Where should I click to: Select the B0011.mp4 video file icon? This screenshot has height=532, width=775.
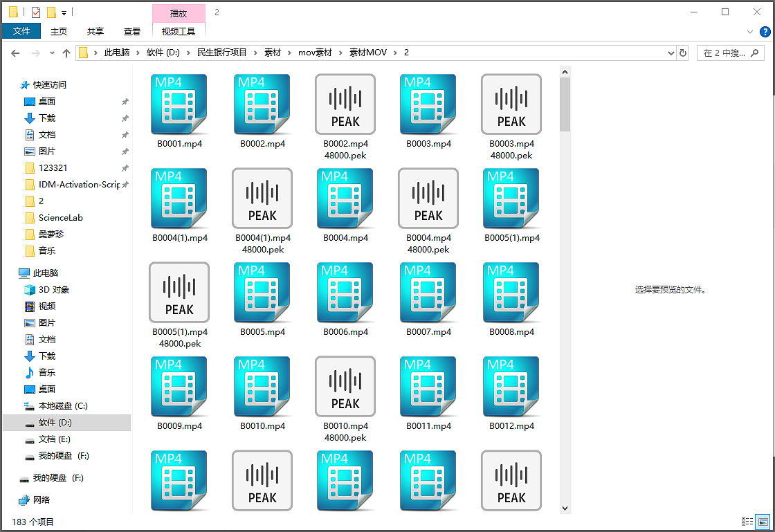(428, 386)
